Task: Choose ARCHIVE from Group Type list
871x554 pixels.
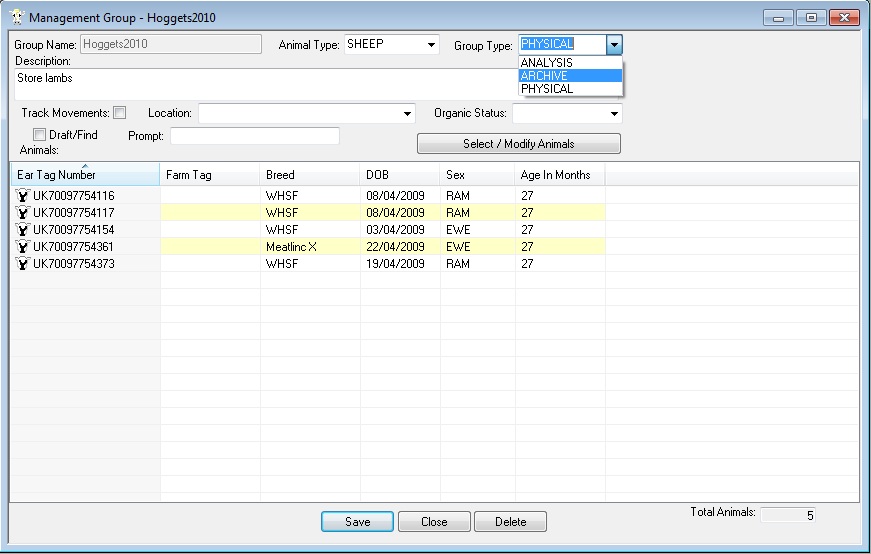Action: click(570, 76)
